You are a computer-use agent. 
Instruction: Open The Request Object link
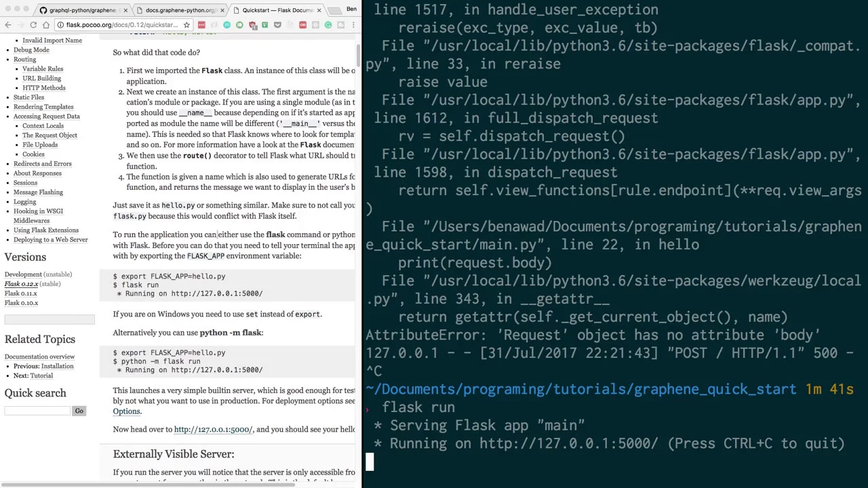(x=50, y=136)
